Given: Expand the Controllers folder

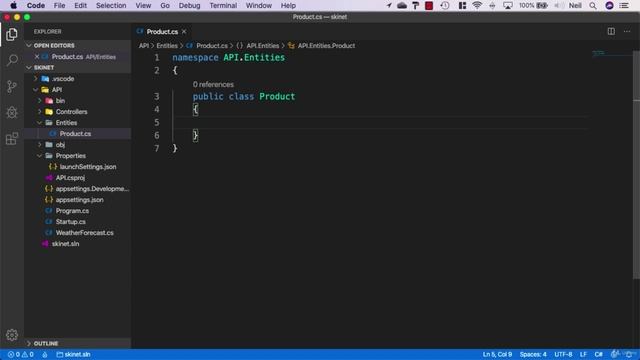Looking at the screenshot, I should point(40,111).
